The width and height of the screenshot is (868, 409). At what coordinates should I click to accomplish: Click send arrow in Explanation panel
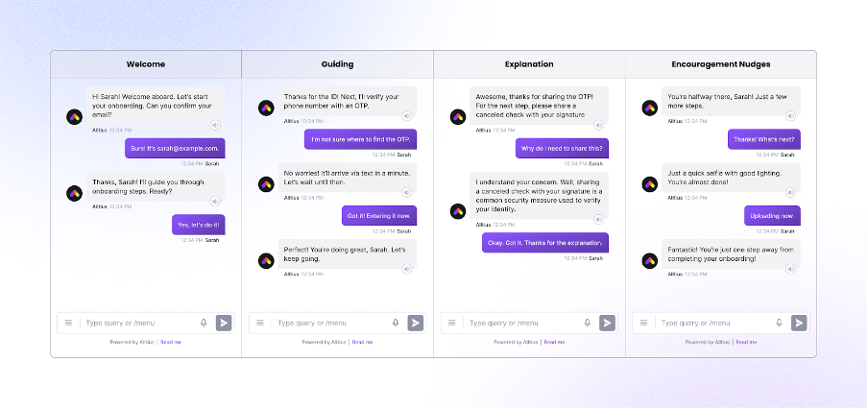[x=607, y=323]
